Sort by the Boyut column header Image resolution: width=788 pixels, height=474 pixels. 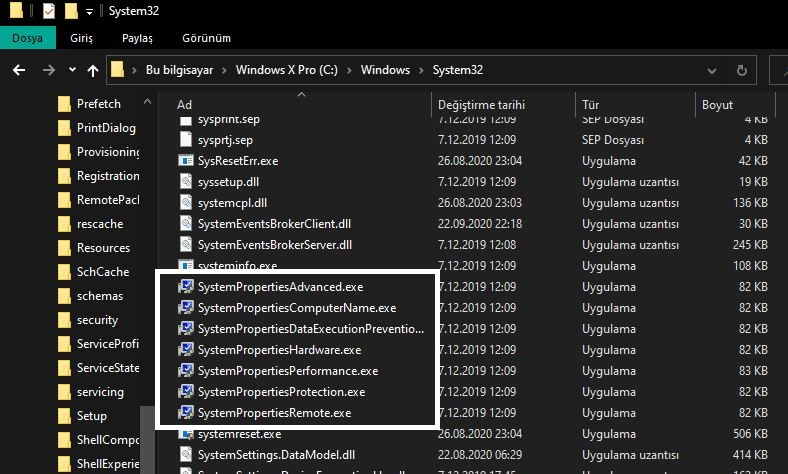[717, 105]
